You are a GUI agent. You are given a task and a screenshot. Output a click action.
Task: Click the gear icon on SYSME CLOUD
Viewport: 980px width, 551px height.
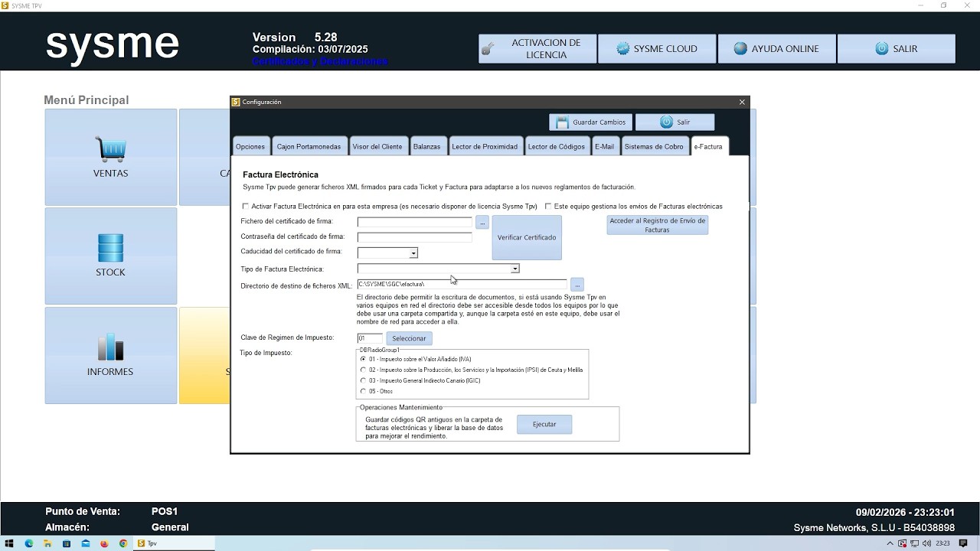623,48
